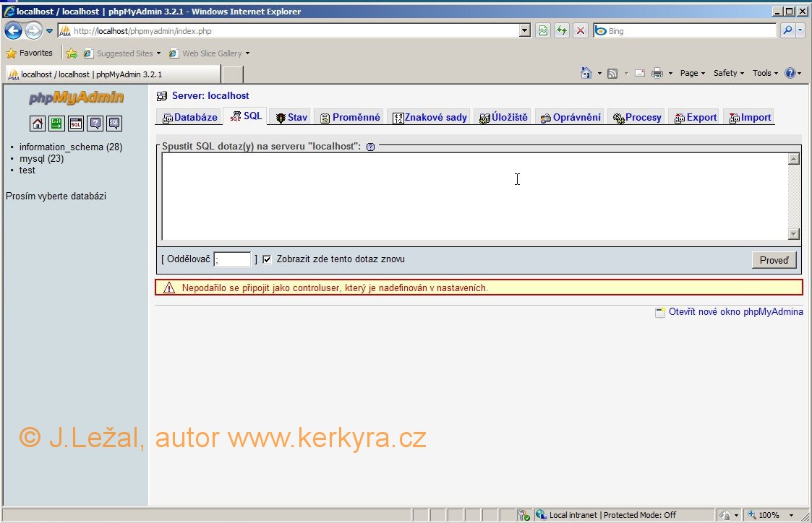The height and width of the screenshot is (523, 812).
Task: Click the SQL textarea scroll down arrow
Action: point(794,234)
